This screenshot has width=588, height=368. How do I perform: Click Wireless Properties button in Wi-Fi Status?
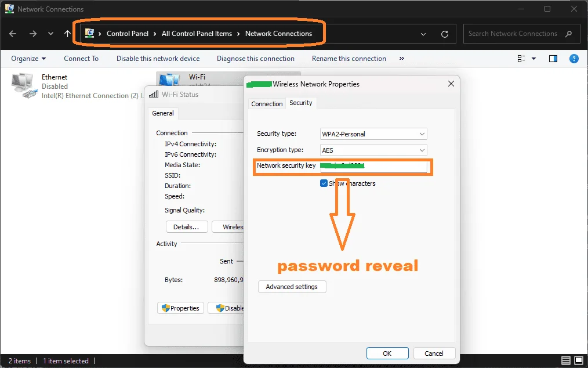(228, 227)
